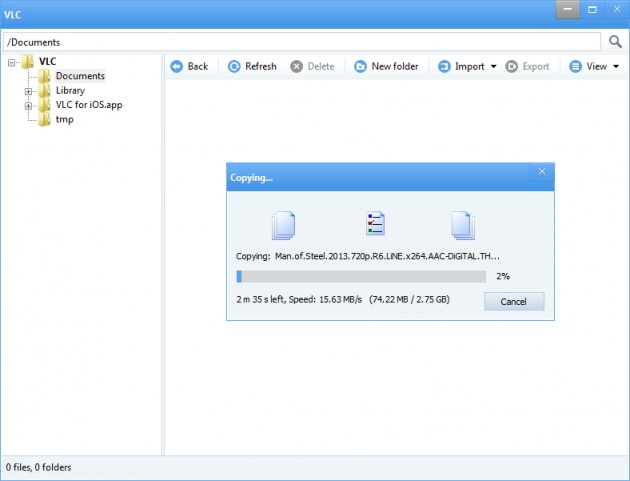The width and height of the screenshot is (630, 481).
Task: Click the Back toolbar label
Action: pos(198,66)
